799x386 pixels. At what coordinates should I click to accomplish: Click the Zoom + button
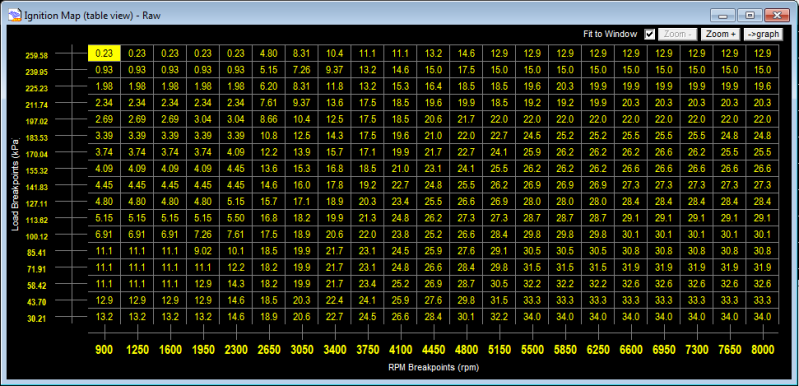[721, 34]
